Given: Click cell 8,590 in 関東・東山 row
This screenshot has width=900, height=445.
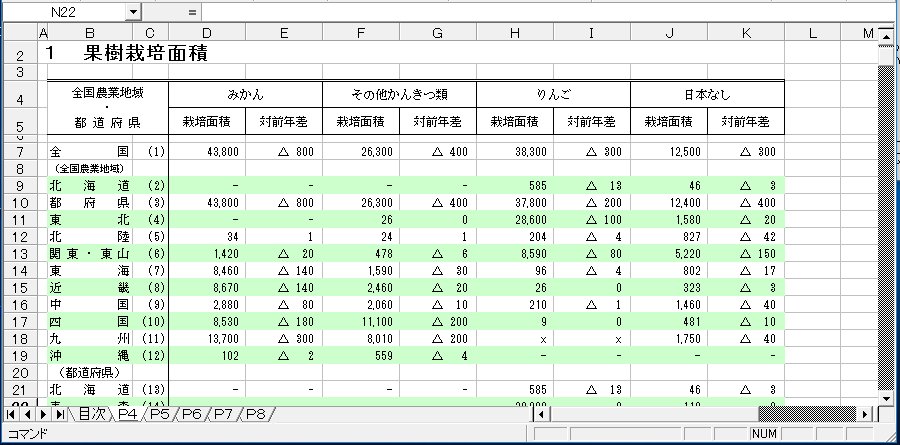Looking at the screenshot, I should 515,254.
